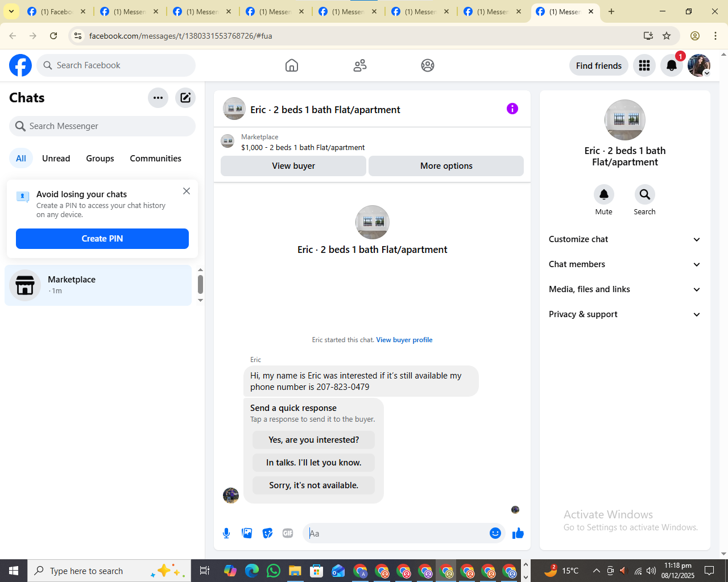Choose a sticker icon
The height and width of the screenshot is (582, 728).
coord(267,533)
